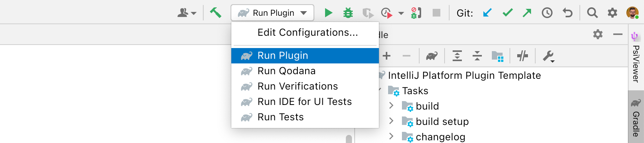Expand the changelog task folder

[391, 136]
